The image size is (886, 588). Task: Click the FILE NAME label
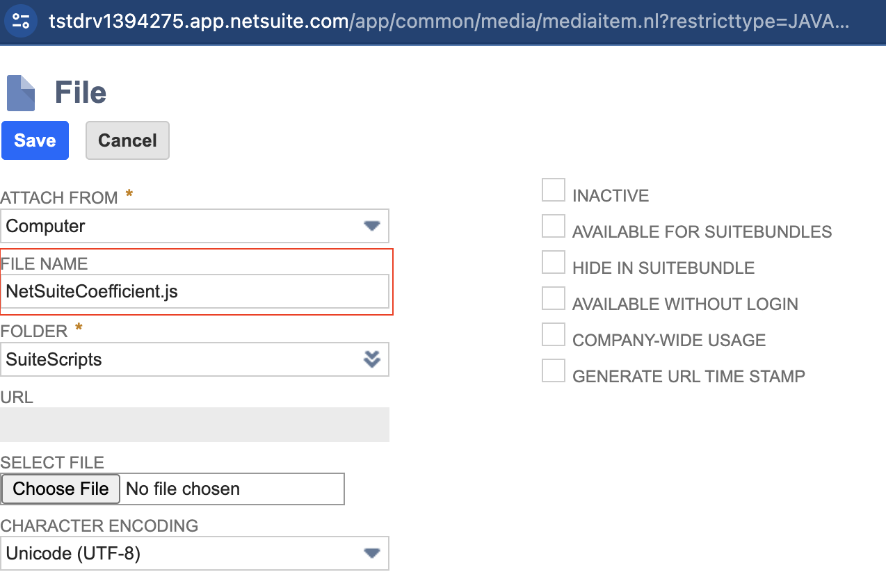(x=45, y=264)
